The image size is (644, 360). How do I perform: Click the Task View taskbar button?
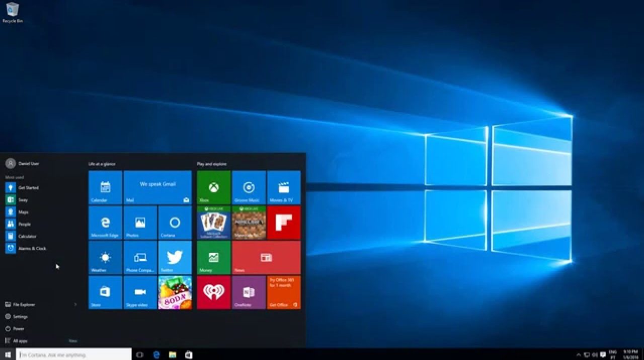(x=140, y=354)
